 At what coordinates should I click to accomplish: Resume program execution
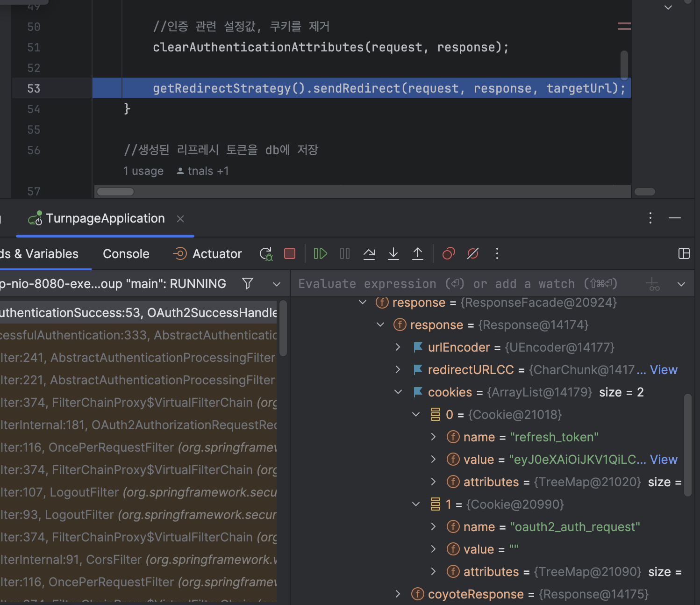[x=321, y=254]
